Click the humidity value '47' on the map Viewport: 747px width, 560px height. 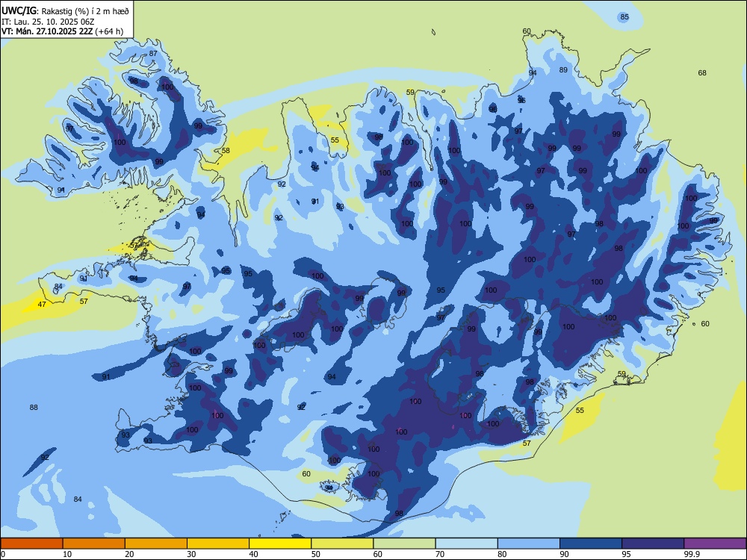click(x=42, y=305)
